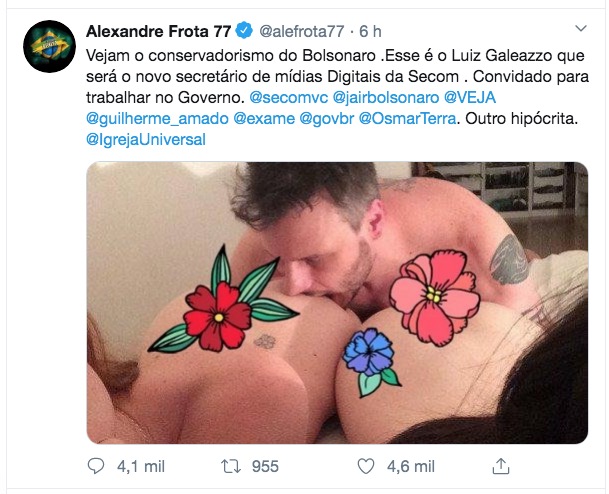609x494 pixels.
Task: Open the @jairbolsonaro mention
Action: click(386, 97)
